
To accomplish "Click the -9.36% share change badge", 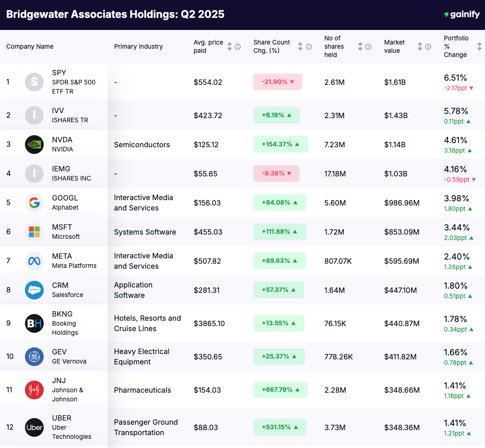I will click(276, 173).
